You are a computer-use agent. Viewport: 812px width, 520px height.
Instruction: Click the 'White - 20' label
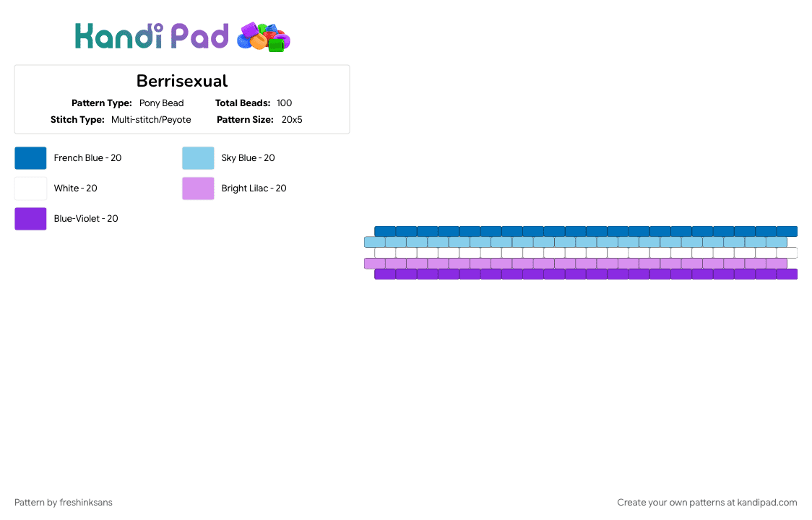[x=76, y=188]
